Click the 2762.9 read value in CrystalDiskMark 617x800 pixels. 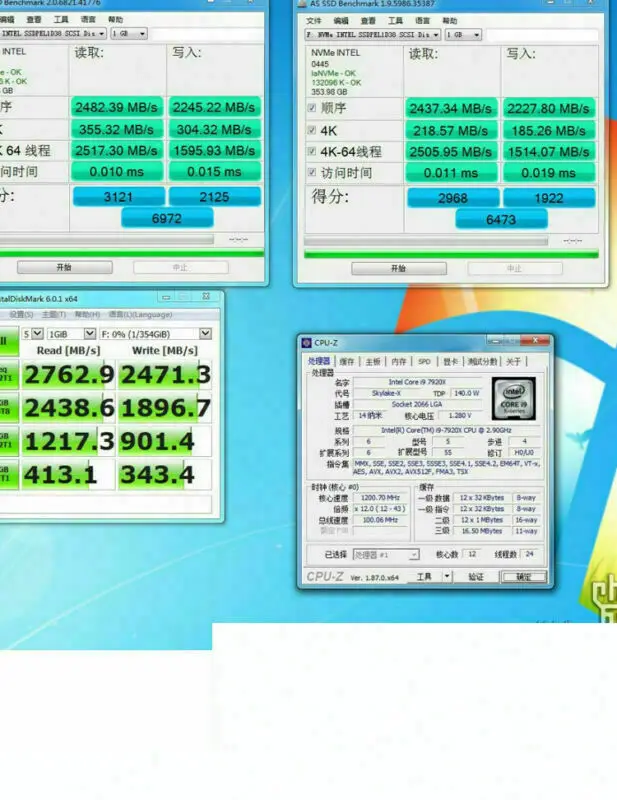(68, 375)
